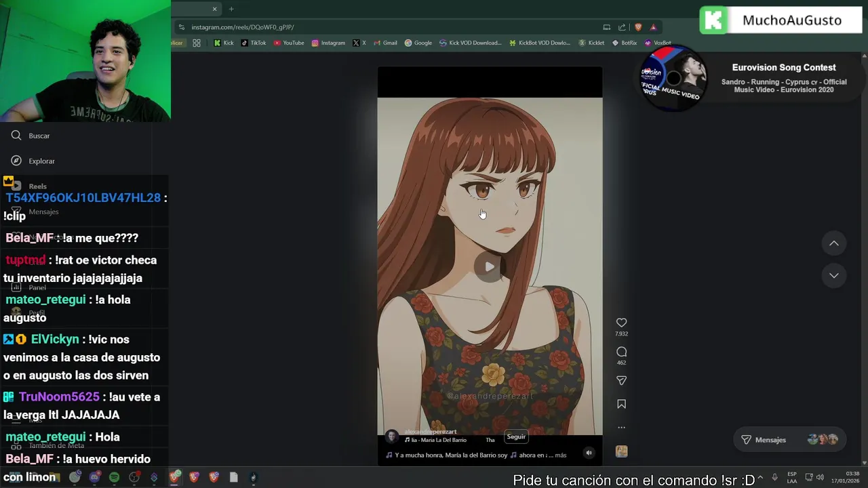The image size is (868, 488).
Task: Save the reel with the bookmark icon
Action: 621,404
